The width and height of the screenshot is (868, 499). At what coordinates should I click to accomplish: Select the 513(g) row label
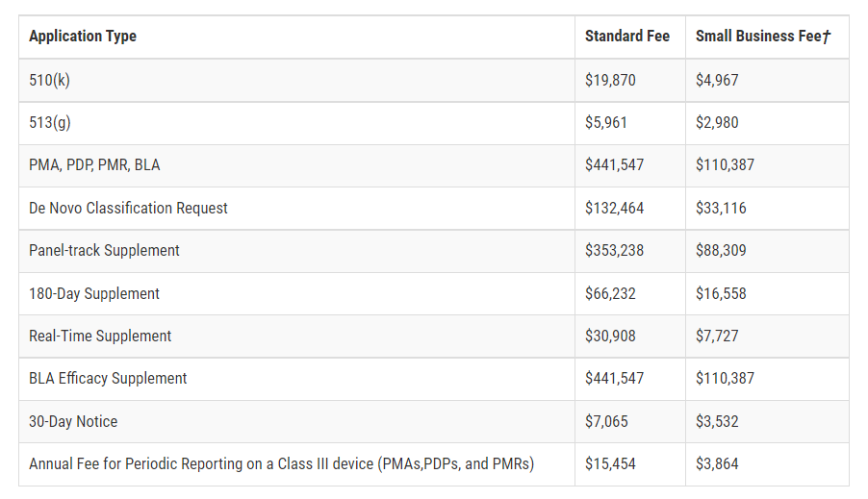tap(50, 122)
